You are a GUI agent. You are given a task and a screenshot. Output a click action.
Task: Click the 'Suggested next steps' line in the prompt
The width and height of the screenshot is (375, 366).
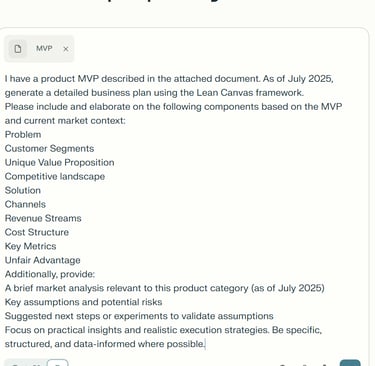click(x=139, y=316)
